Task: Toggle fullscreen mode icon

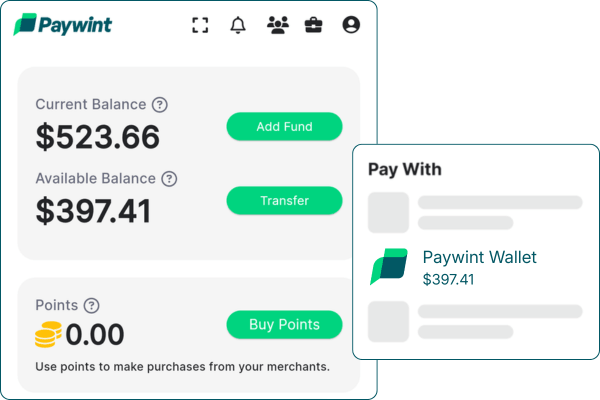Action: (200, 26)
